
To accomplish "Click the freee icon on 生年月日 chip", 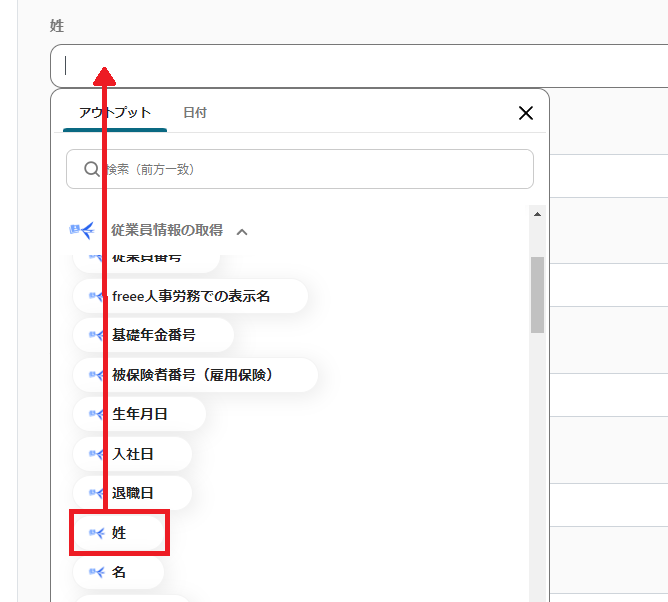I will click(x=96, y=414).
